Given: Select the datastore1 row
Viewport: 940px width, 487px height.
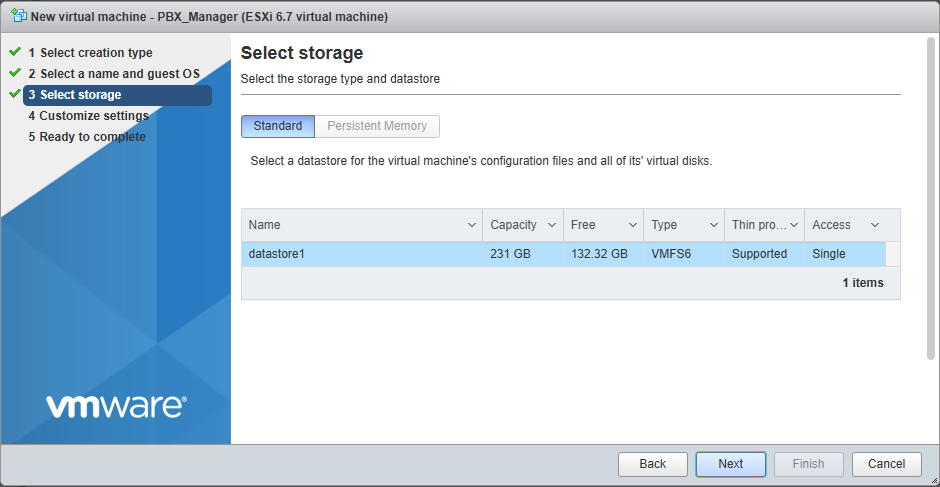Looking at the screenshot, I should pos(360,254).
